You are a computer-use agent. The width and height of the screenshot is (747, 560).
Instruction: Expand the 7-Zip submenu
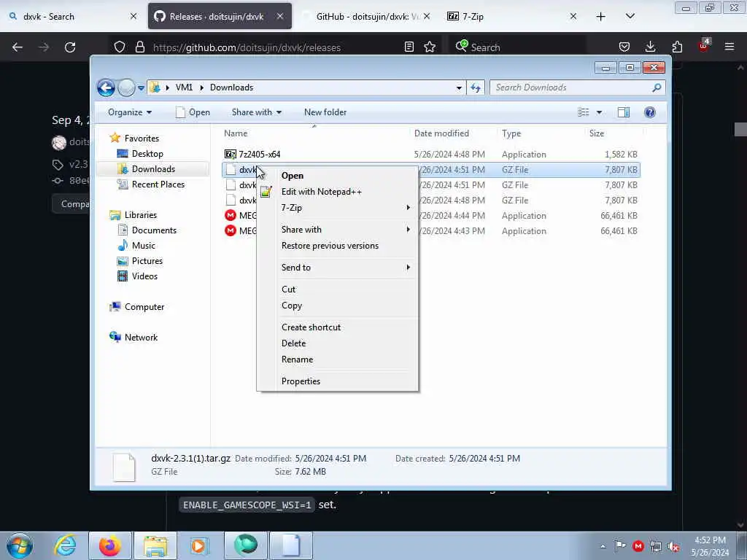(337, 208)
